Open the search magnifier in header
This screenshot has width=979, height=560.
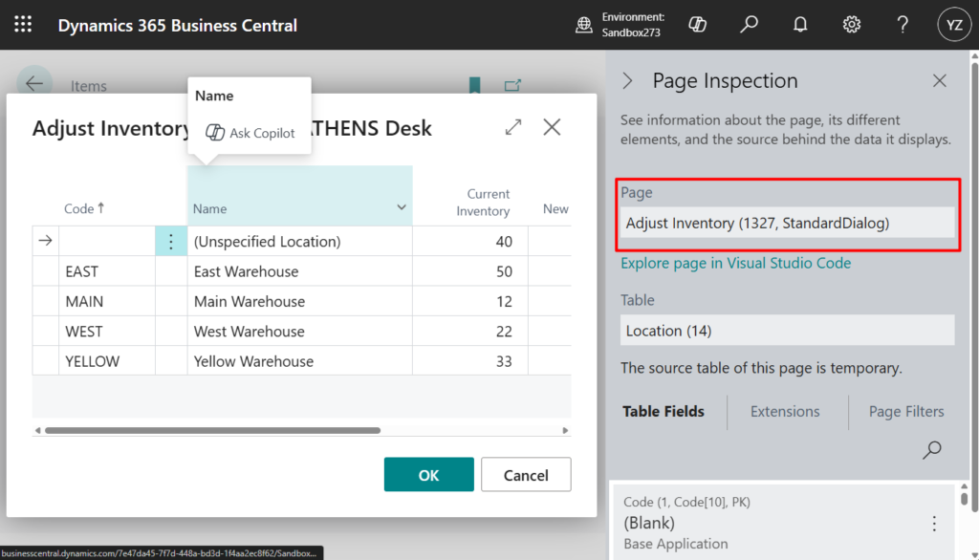750,25
